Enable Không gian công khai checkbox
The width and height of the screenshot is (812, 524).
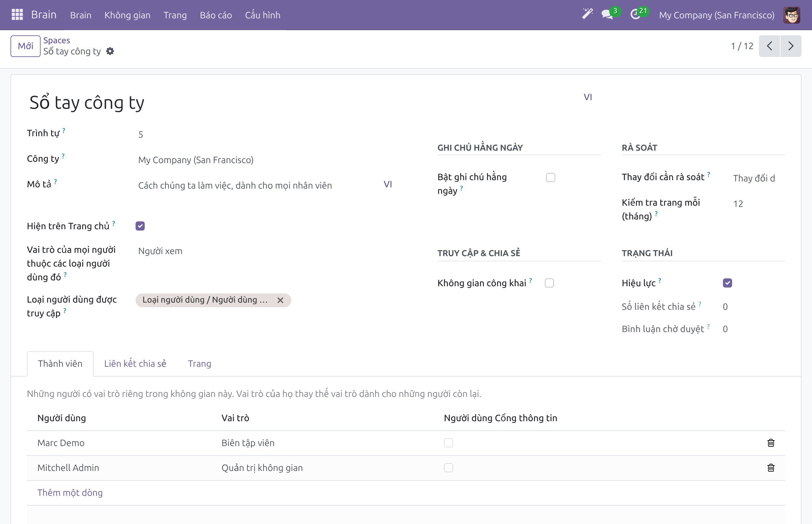[549, 283]
